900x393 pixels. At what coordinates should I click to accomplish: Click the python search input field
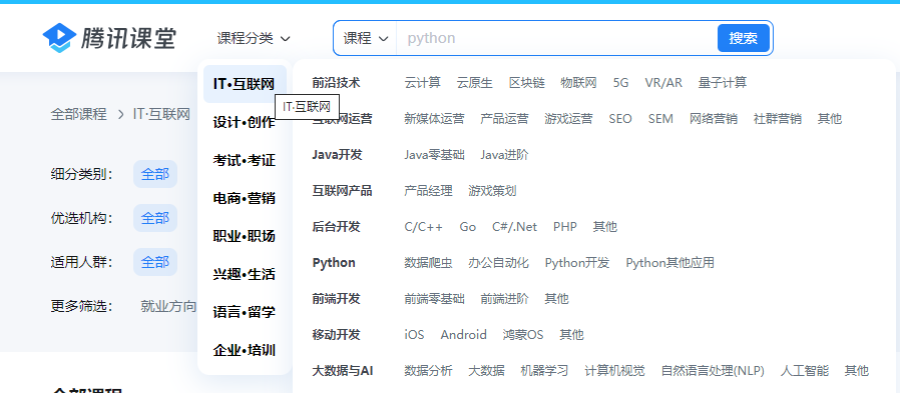(x=556, y=38)
